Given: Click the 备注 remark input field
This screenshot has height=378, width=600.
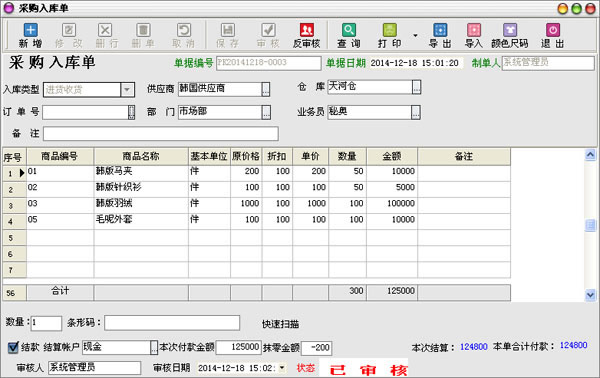Looking at the screenshot, I should coord(161,134).
